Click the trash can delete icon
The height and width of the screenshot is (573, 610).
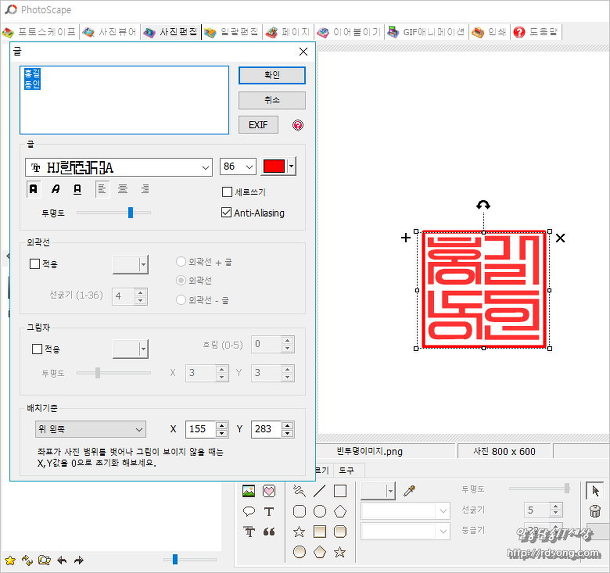tap(595, 511)
